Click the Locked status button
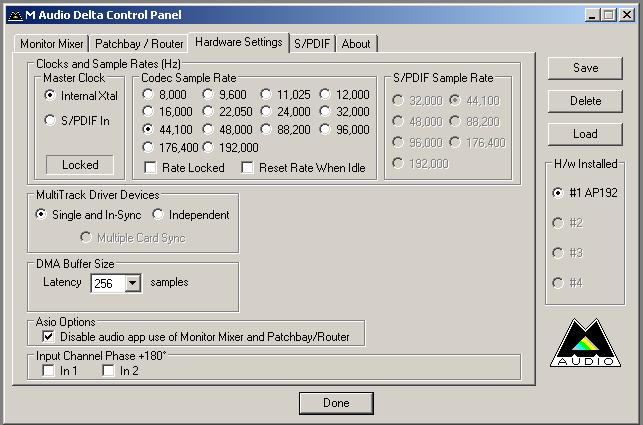 (x=80, y=165)
